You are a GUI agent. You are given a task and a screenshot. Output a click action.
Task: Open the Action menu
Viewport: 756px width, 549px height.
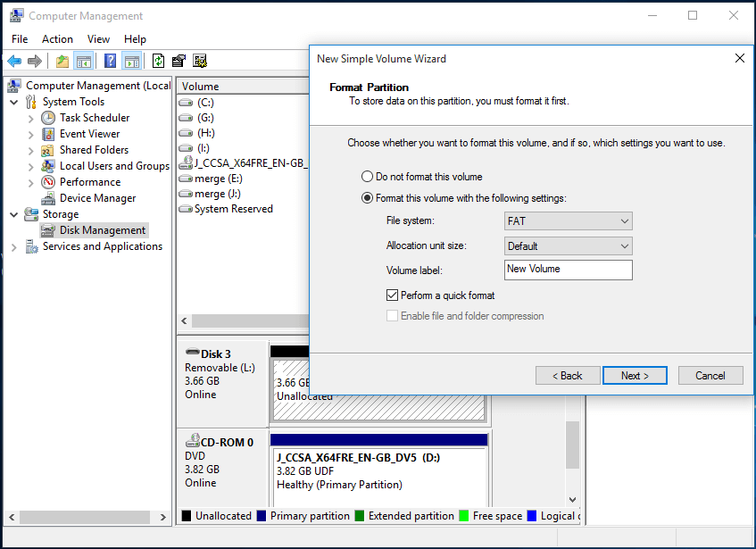(x=57, y=38)
